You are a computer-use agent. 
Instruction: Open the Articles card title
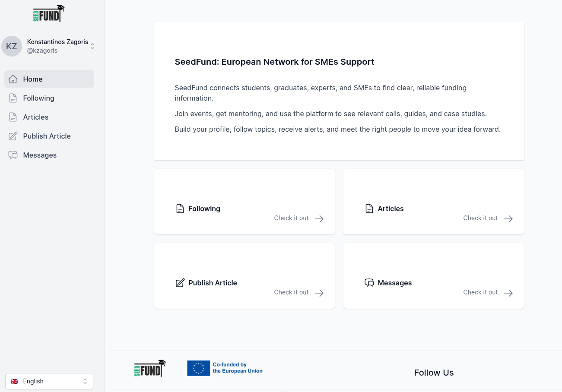[x=391, y=209]
